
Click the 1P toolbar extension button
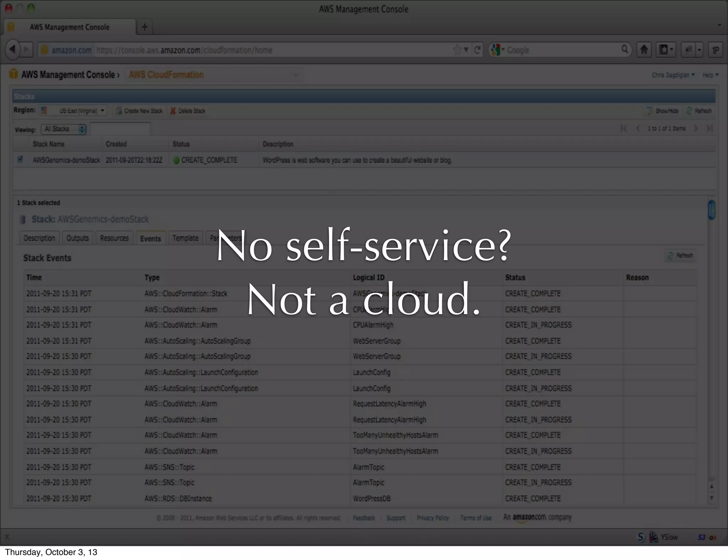tap(716, 50)
